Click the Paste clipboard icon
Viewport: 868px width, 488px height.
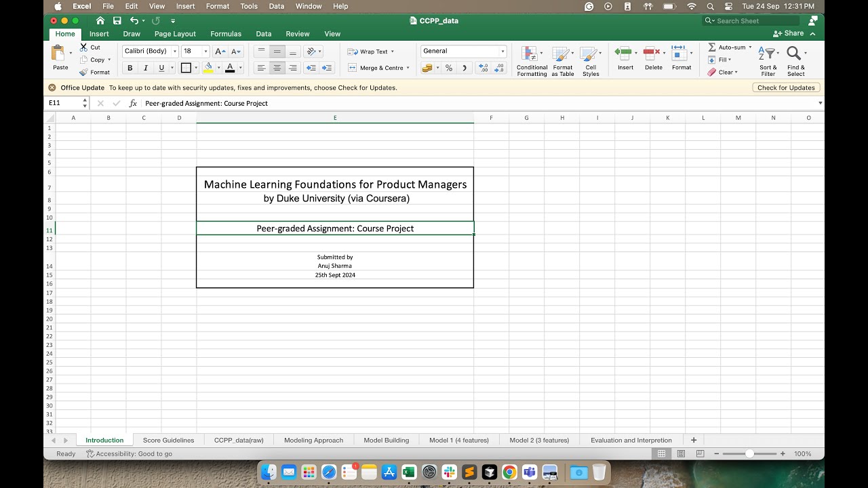point(59,53)
